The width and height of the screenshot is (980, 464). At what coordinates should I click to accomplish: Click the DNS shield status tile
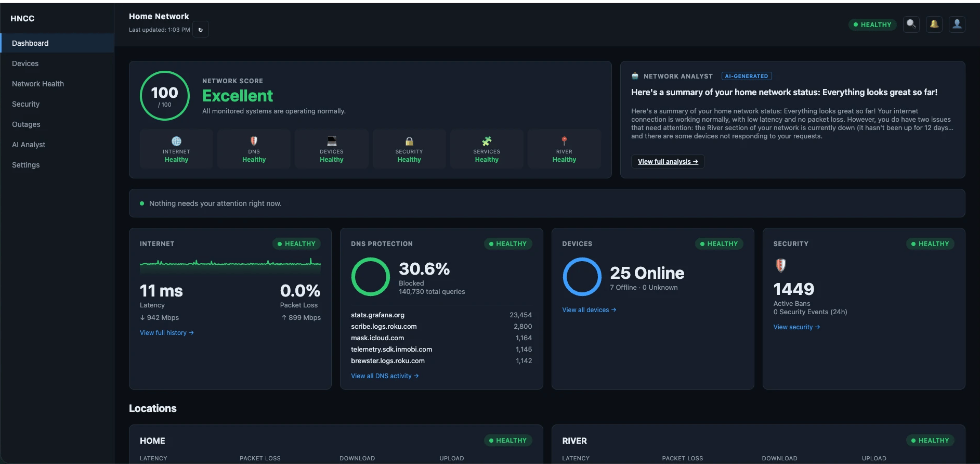(x=254, y=149)
